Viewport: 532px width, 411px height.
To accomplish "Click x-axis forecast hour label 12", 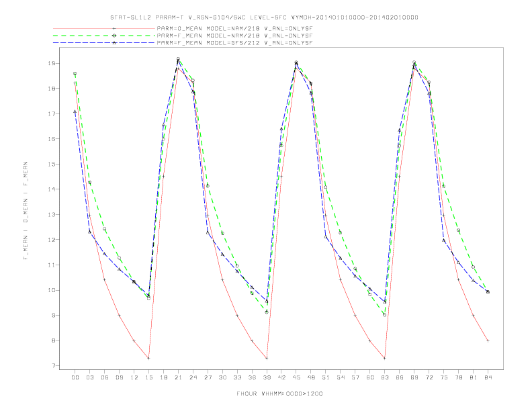I will 134,377.
